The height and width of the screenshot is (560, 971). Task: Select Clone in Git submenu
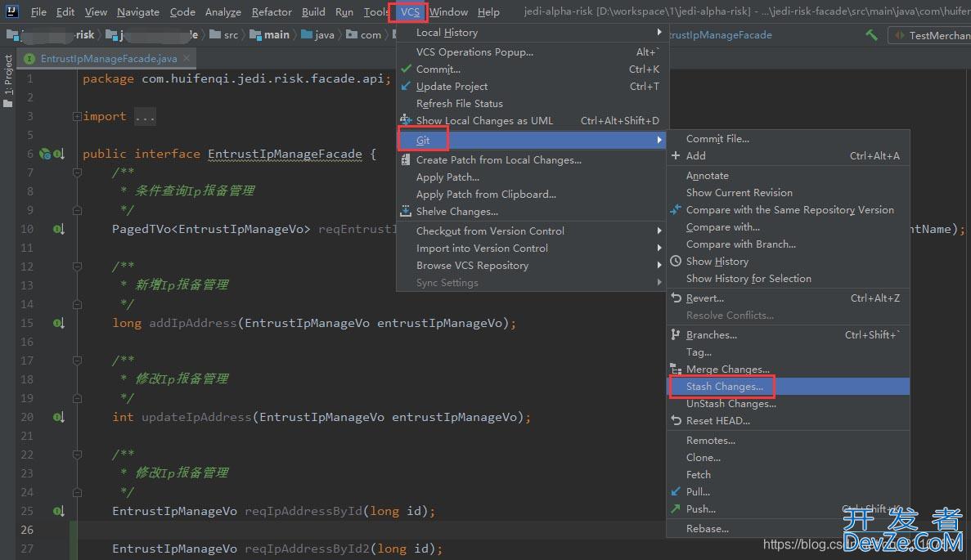pyautogui.click(x=788, y=458)
